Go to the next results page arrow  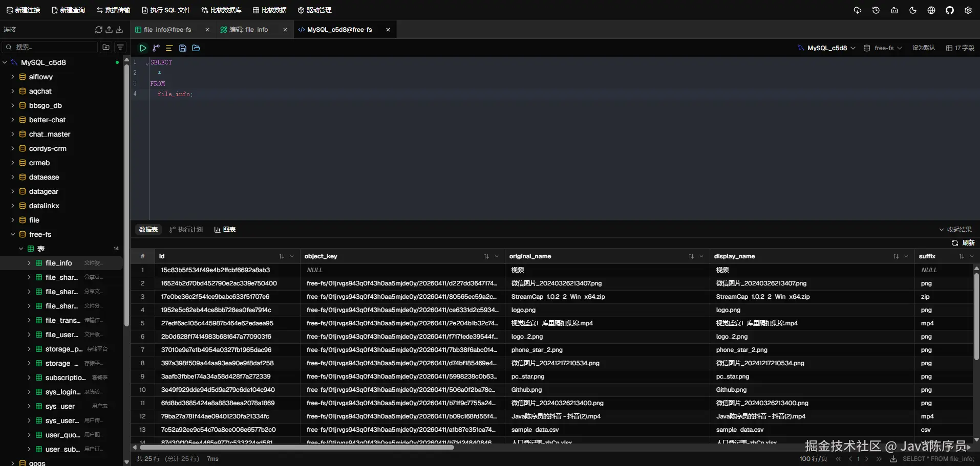pos(867,459)
